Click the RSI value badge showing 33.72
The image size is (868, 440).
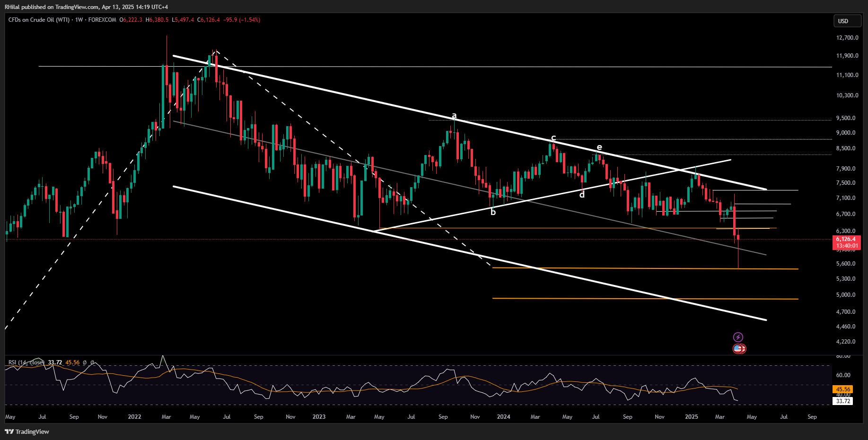pos(842,401)
